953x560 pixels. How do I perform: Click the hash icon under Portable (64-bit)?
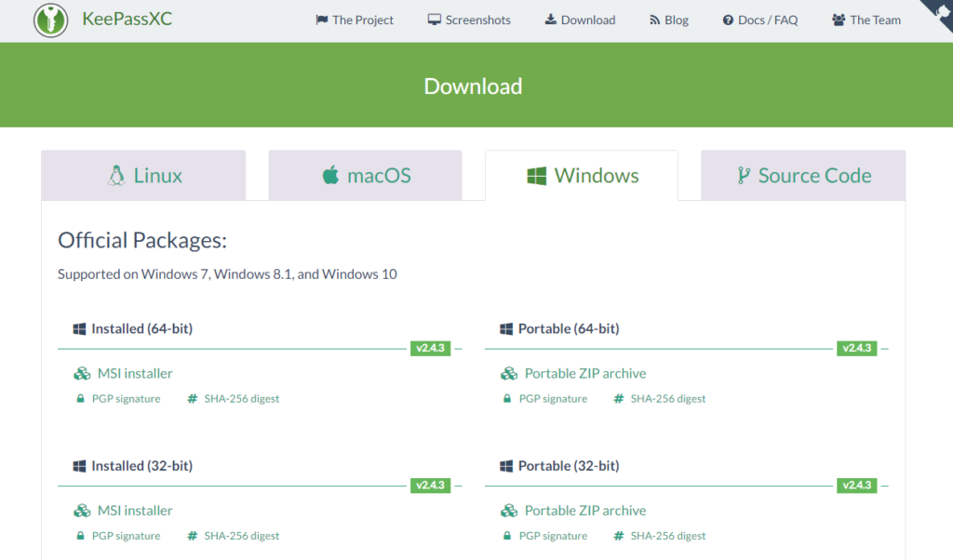(619, 399)
